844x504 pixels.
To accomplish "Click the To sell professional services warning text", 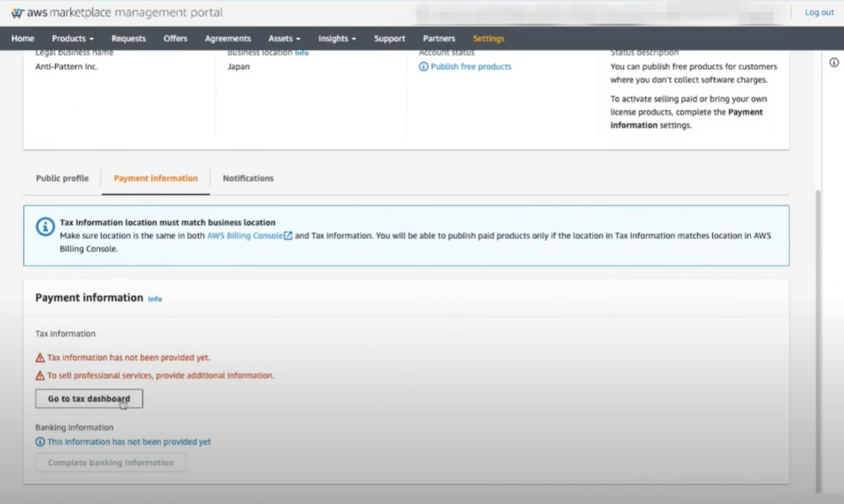I will pyautogui.click(x=161, y=375).
